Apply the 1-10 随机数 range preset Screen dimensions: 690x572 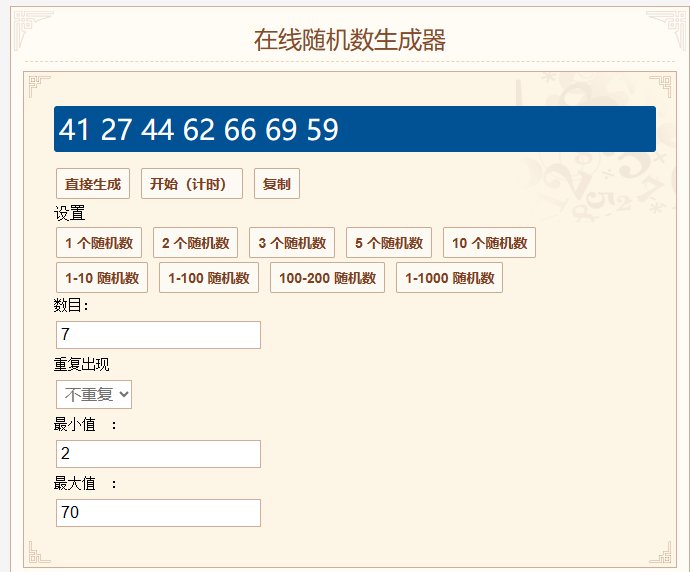[x=102, y=278]
